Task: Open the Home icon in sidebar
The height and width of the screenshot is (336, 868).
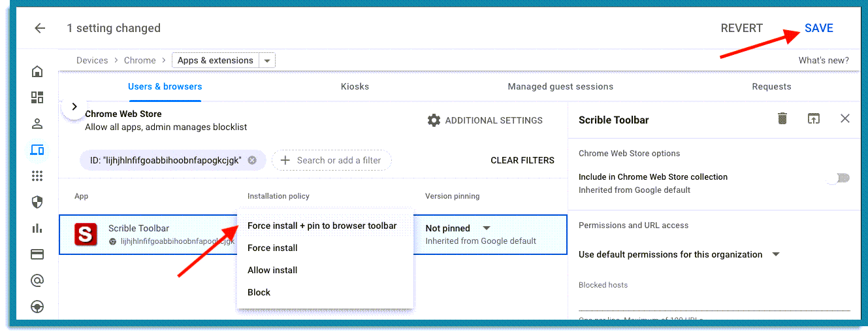Action: [37, 71]
